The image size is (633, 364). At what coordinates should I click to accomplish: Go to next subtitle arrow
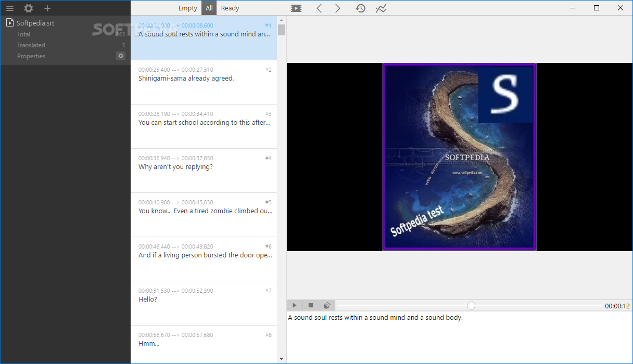338,8
